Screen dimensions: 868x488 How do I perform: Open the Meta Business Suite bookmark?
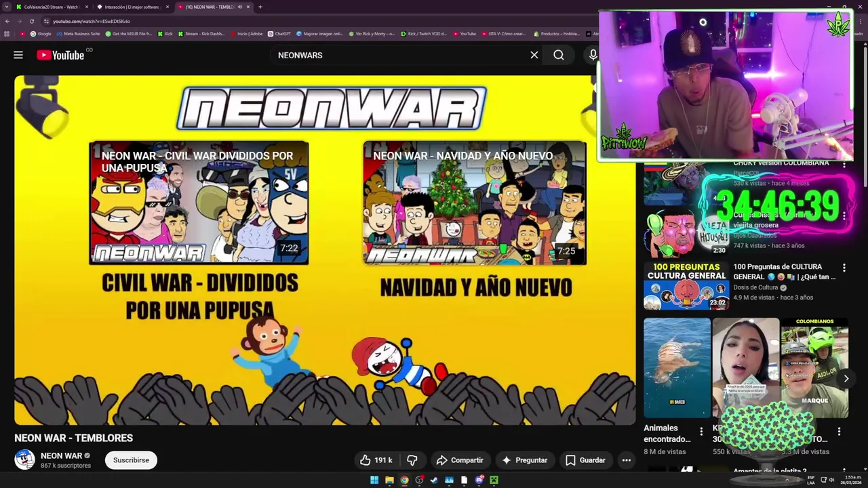point(79,34)
